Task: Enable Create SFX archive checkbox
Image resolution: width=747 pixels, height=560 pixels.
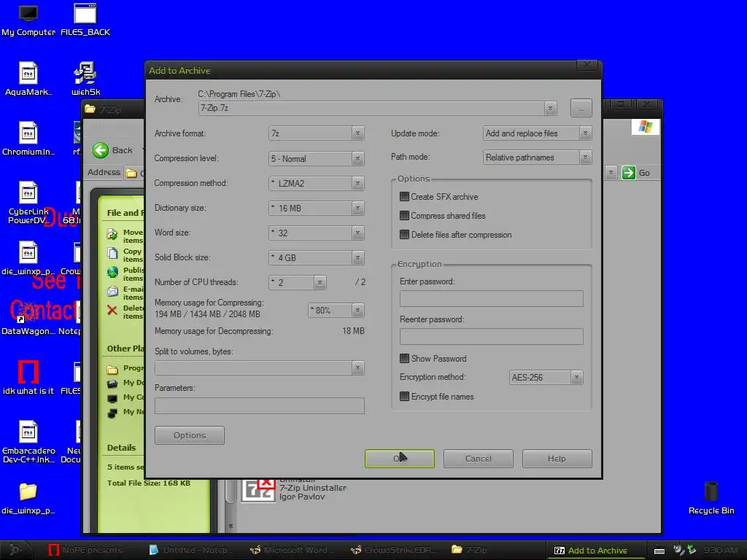Action: click(404, 197)
